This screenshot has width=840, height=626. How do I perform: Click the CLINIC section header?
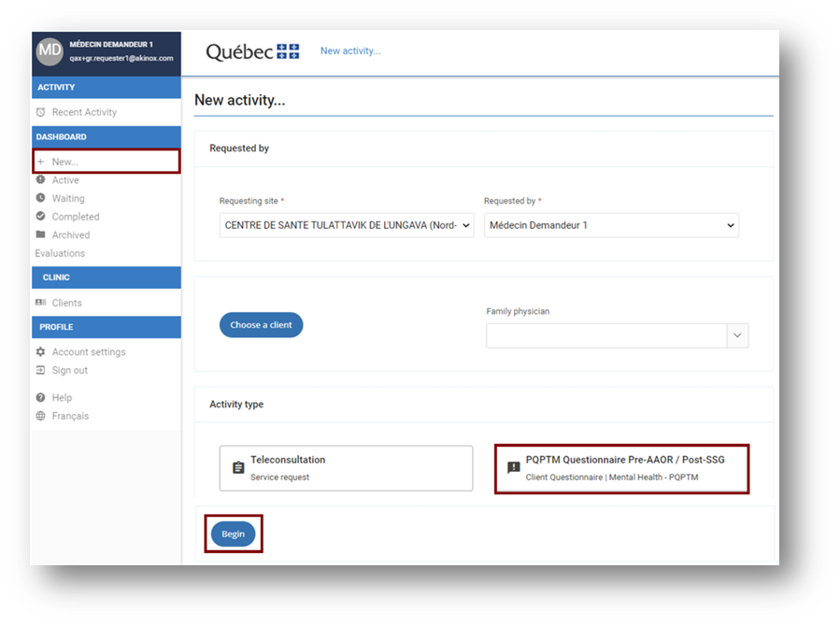pos(107,277)
